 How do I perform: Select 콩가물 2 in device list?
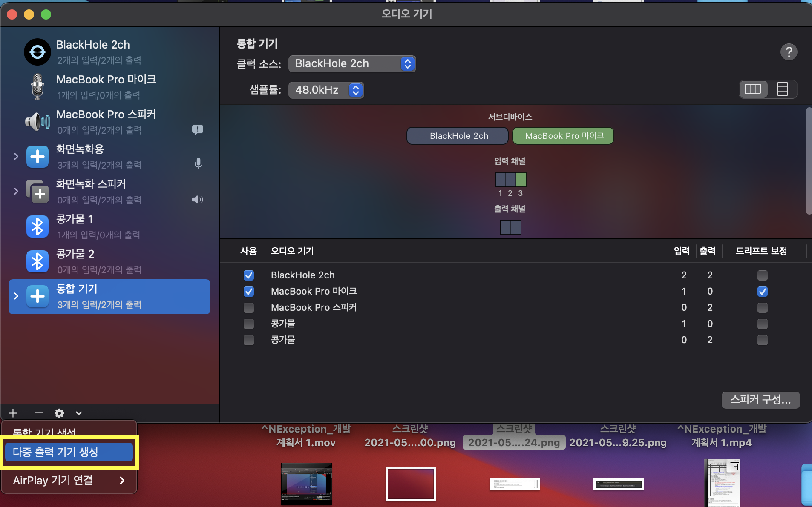point(109,261)
